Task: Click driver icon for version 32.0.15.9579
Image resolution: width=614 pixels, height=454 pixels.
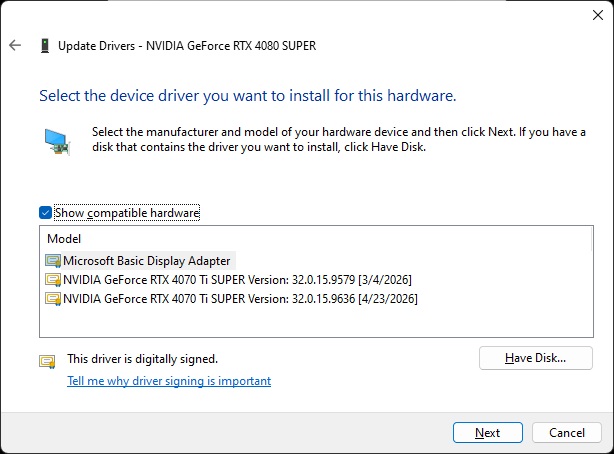Action: pyautogui.click(x=53, y=280)
